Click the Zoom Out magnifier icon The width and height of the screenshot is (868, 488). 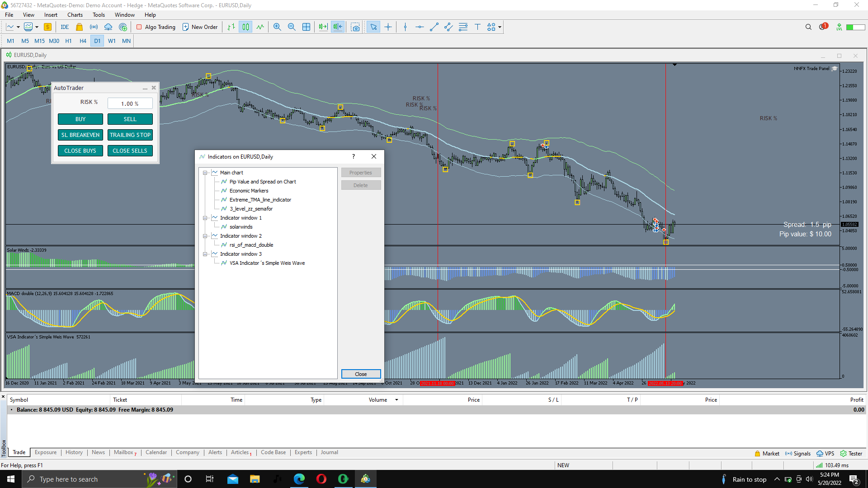(x=292, y=27)
